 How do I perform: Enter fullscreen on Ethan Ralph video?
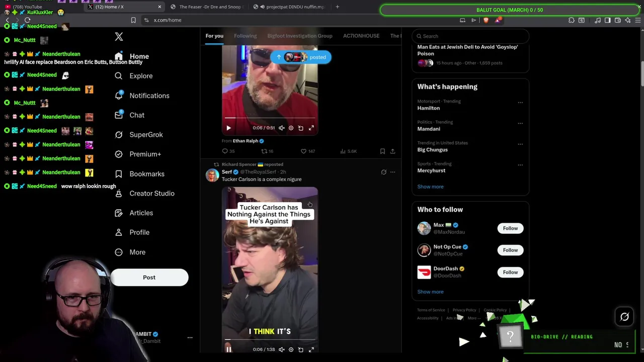(311, 128)
